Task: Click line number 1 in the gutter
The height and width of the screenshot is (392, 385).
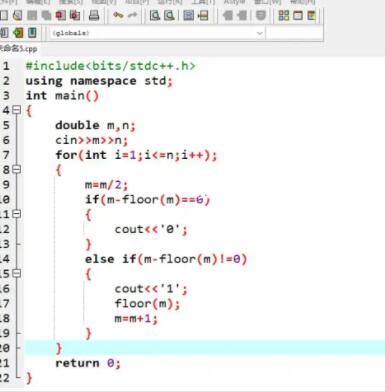Action: click(x=6, y=66)
